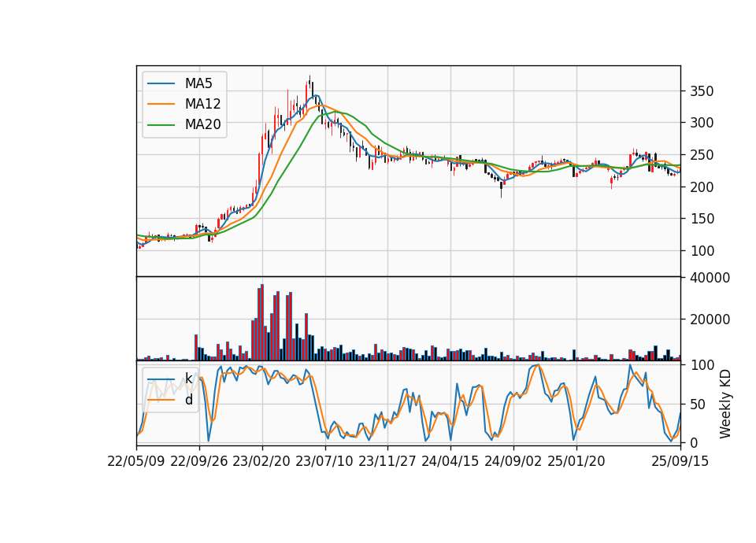This screenshot has height=543, width=756.
Task: Click the 22/05/09 date axis label
Action: tap(136, 461)
